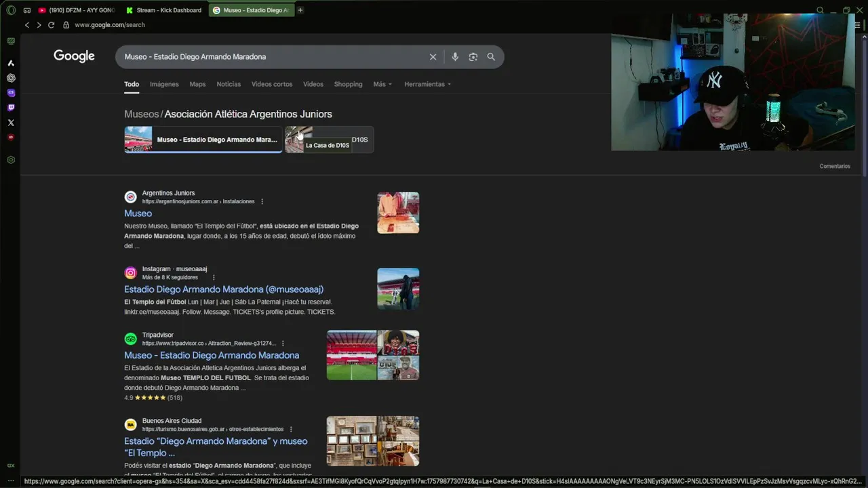Expand the Herramientas dropdown
Screen dimensions: 868x488
coord(427,84)
